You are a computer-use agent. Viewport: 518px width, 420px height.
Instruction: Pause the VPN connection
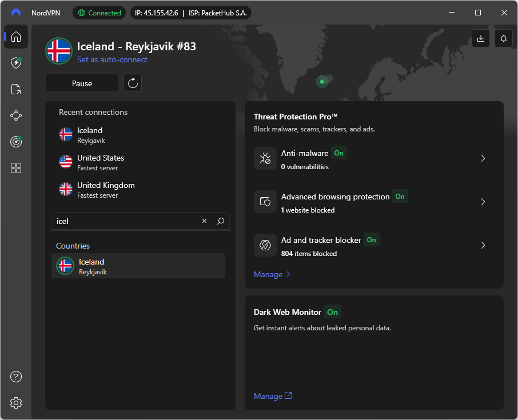(x=82, y=83)
